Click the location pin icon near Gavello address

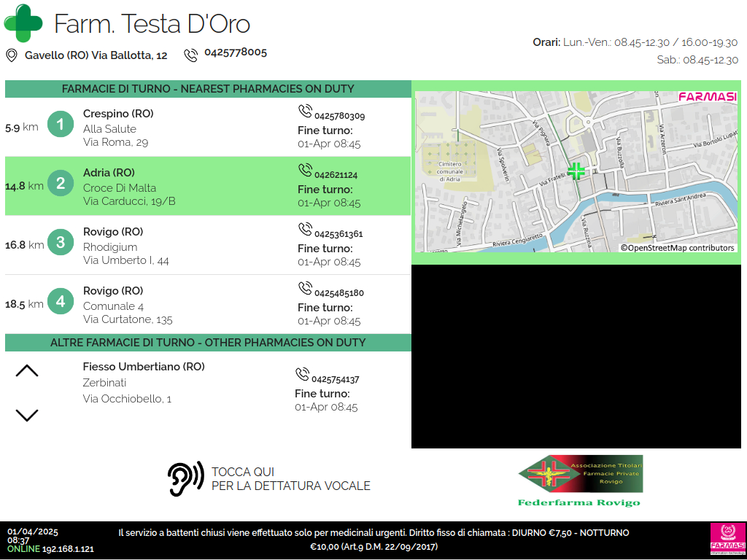pyautogui.click(x=12, y=55)
